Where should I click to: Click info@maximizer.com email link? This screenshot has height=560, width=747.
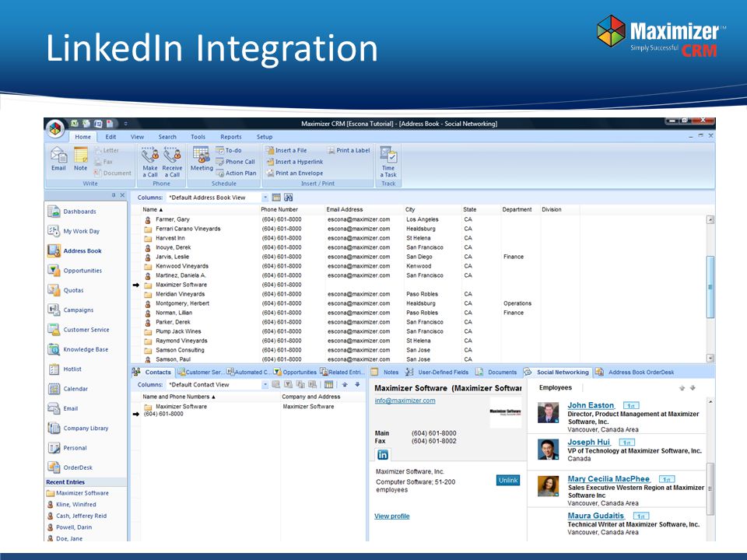pos(405,401)
